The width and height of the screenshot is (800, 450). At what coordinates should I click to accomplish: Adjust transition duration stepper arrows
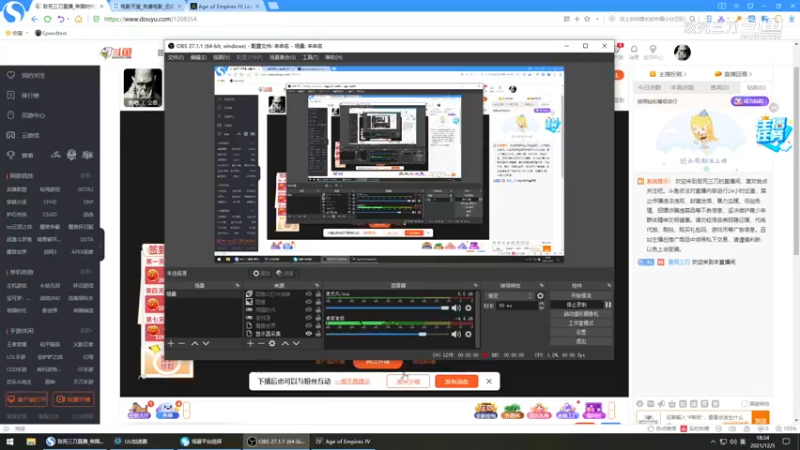[541, 306]
